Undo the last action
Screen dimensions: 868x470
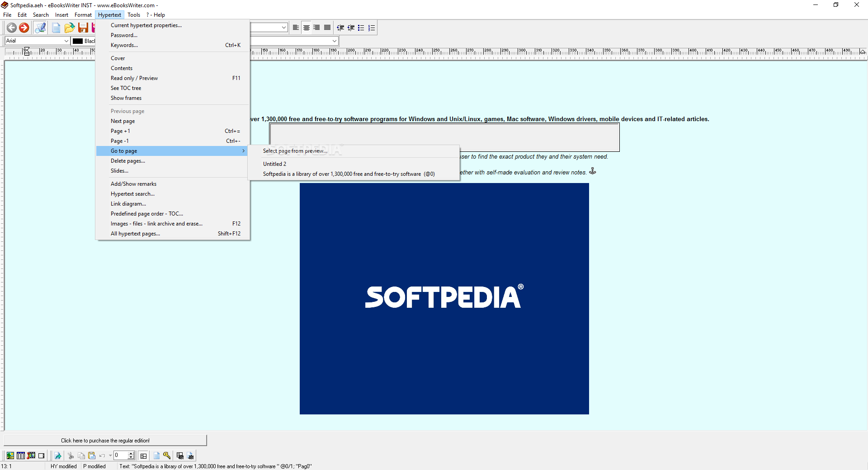[x=102, y=456]
